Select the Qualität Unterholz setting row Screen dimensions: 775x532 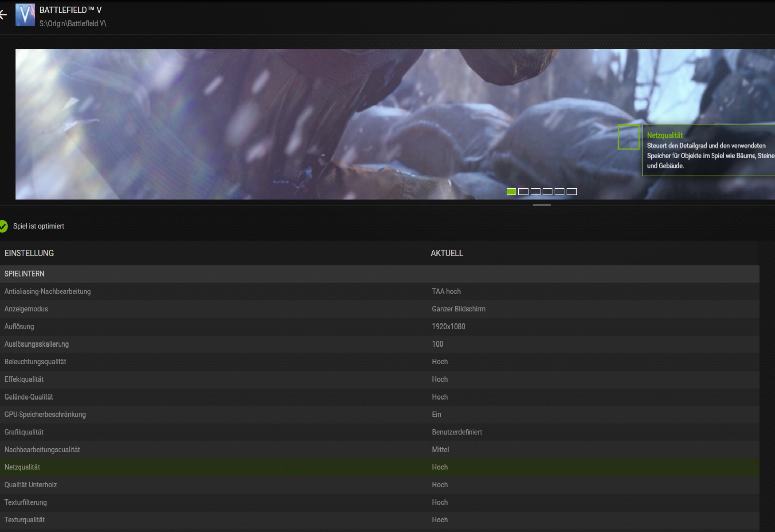(x=380, y=485)
